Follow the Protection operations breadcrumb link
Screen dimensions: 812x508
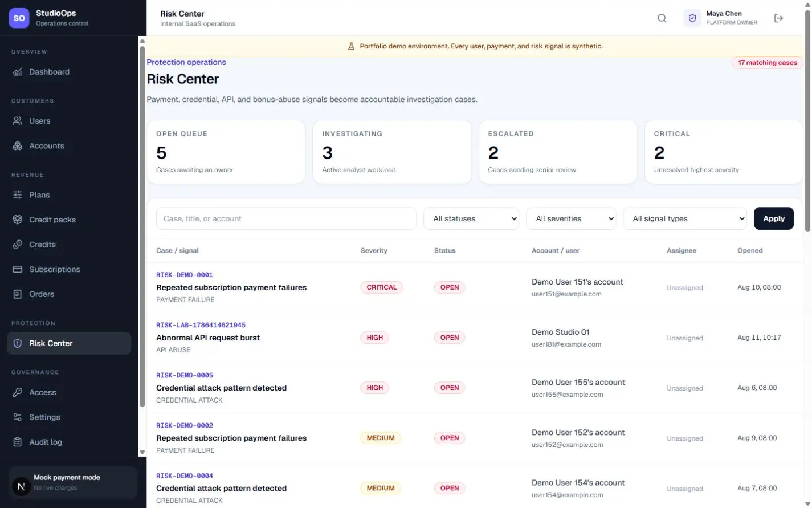coord(186,62)
